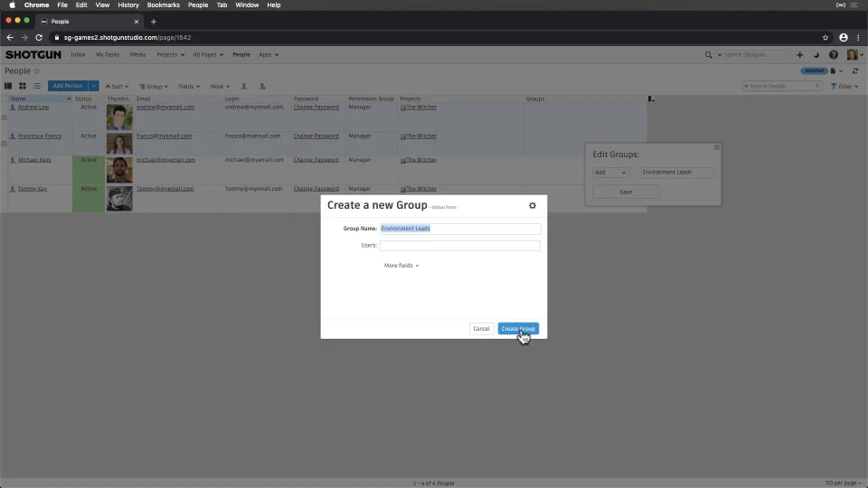Open the Projects navigation dropdown
This screenshot has height=488, width=868.
click(x=170, y=55)
